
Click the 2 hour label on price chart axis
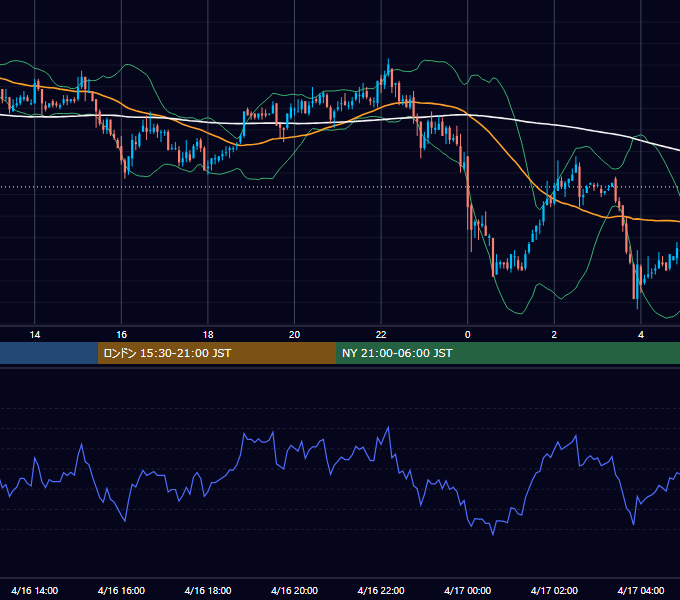tap(554, 335)
